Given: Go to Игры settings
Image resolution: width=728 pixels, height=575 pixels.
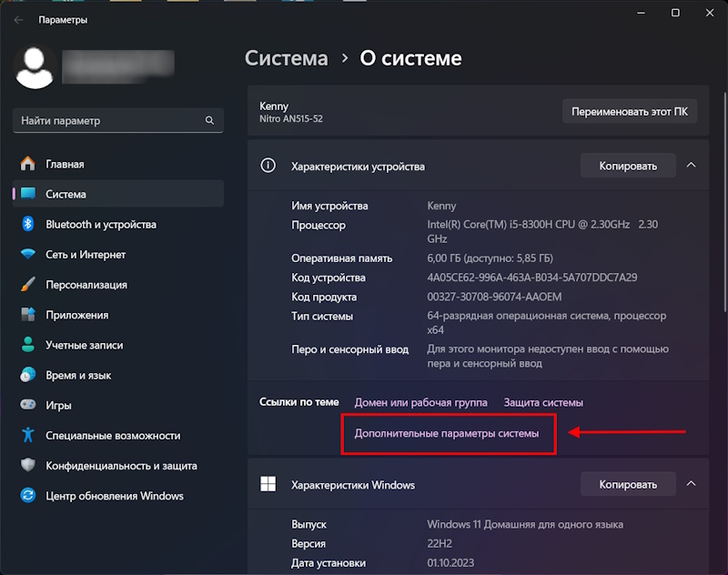Looking at the screenshot, I should [118, 405].
